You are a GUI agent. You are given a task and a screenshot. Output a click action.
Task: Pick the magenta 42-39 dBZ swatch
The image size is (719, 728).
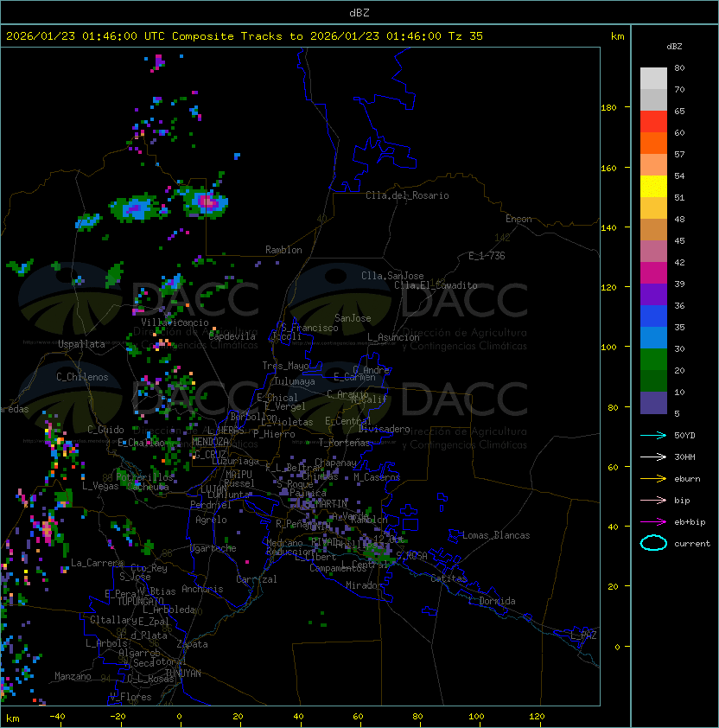coord(653,273)
